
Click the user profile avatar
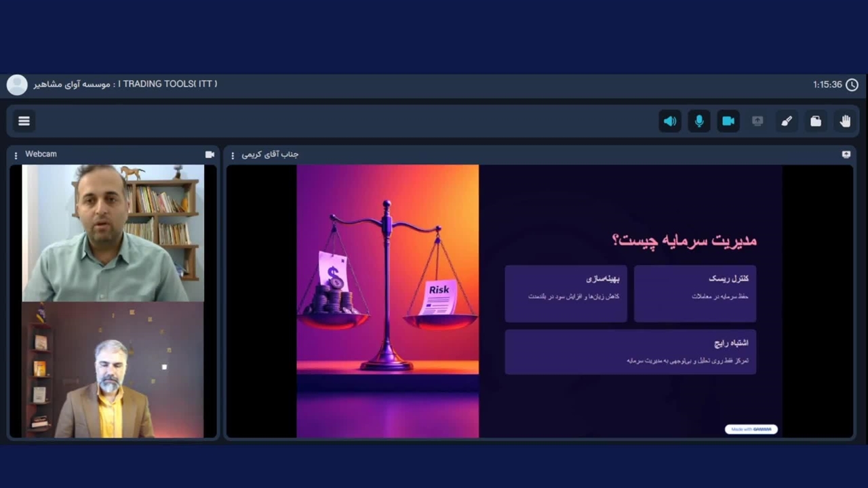(x=17, y=85)
